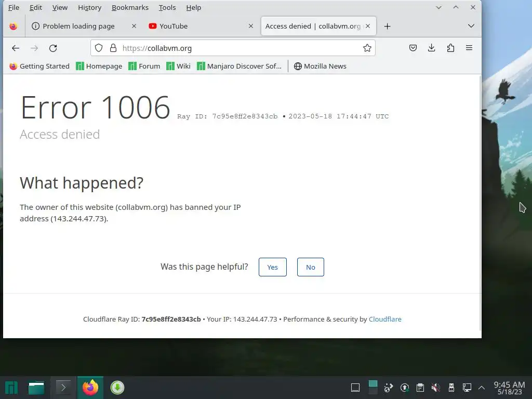Click the Error 1006 heading

[x=96, y=107]
